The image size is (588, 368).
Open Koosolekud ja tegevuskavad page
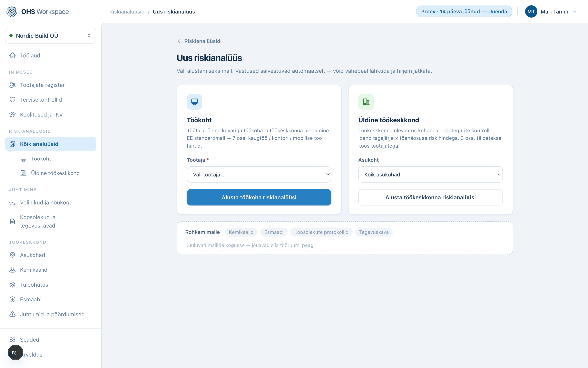click(51, 221)
